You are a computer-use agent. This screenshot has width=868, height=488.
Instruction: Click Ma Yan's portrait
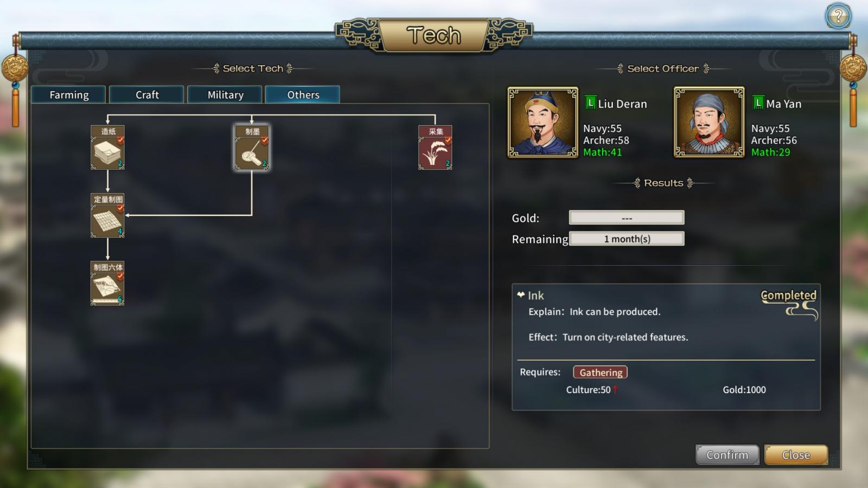click(x=709, y=122)
